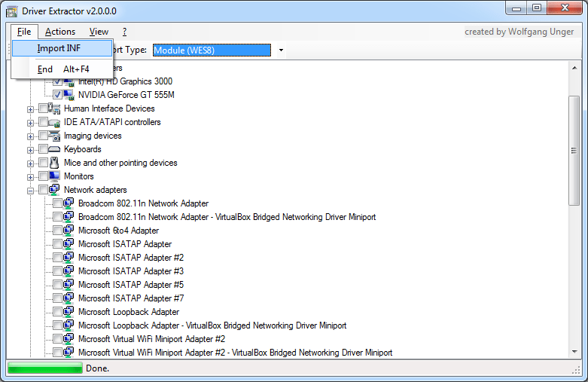Click the Imaging devices camera icon
The height and width of the screenshot is (382, 588).
tap(54, 136)
